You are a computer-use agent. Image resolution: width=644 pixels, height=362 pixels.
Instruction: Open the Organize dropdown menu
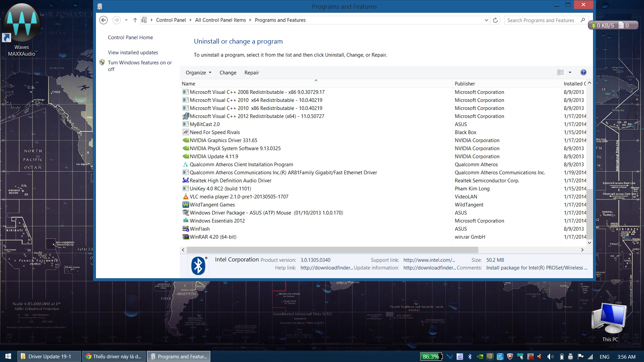point(199,73)
